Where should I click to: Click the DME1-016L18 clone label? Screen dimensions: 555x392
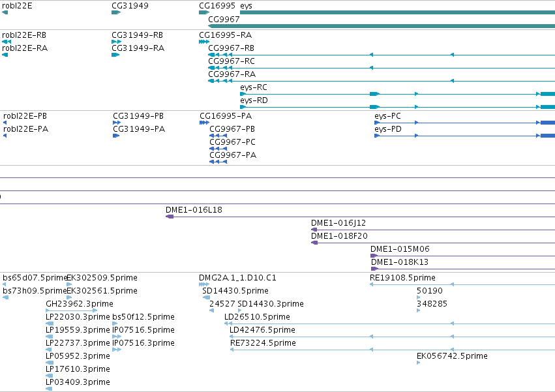(194, 210)
